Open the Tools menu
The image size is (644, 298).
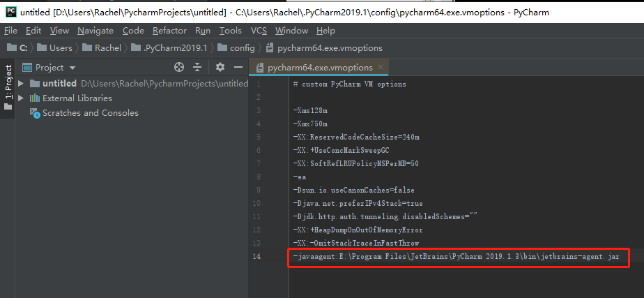[x=231, y=31]
